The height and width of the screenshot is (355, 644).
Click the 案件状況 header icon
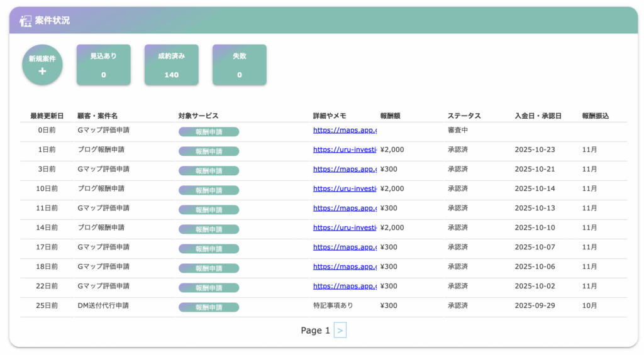[x=26, y=21]
